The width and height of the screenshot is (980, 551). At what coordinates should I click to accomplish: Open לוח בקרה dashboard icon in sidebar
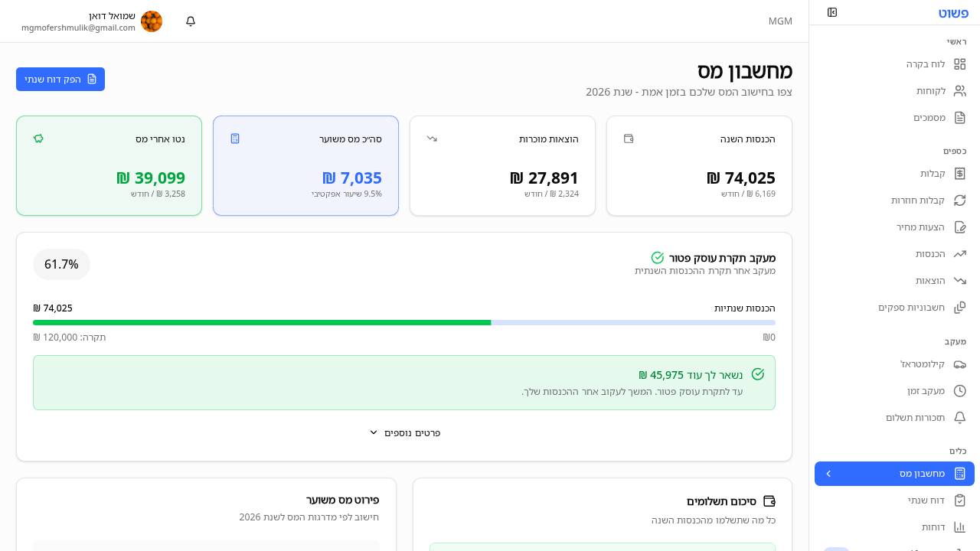click(x=959, y=64)
